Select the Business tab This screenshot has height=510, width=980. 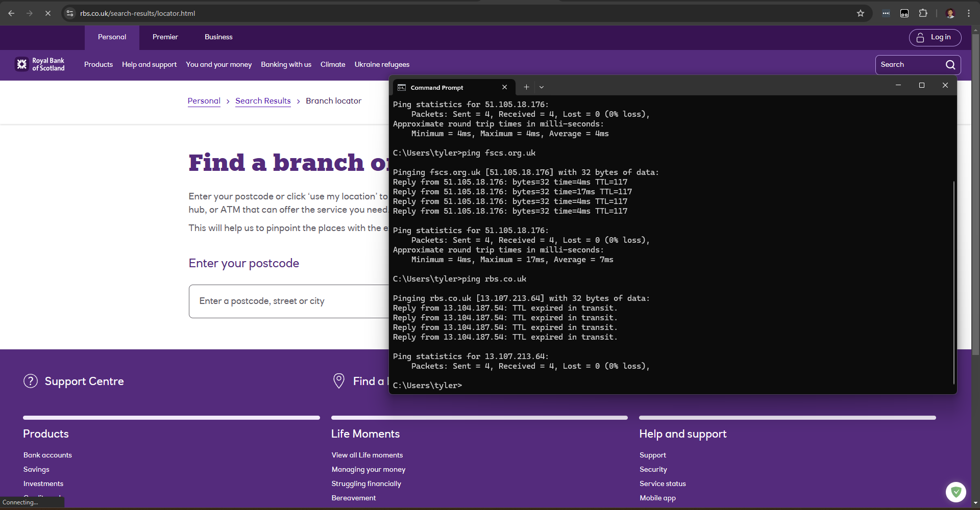(x=218, y=37)
